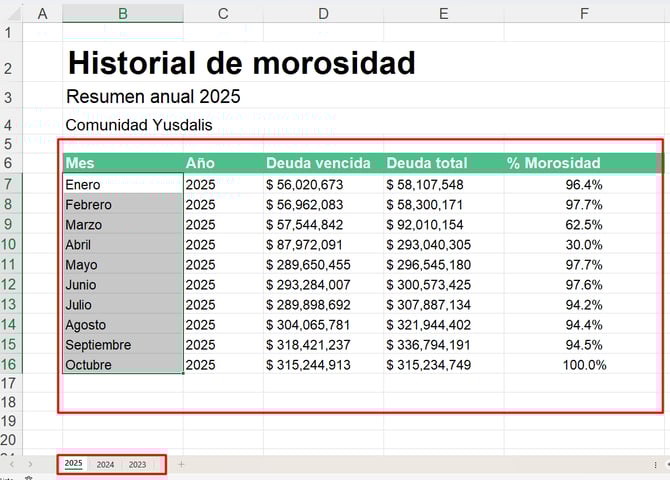Add a new sheet with plus button

[181, 464]
